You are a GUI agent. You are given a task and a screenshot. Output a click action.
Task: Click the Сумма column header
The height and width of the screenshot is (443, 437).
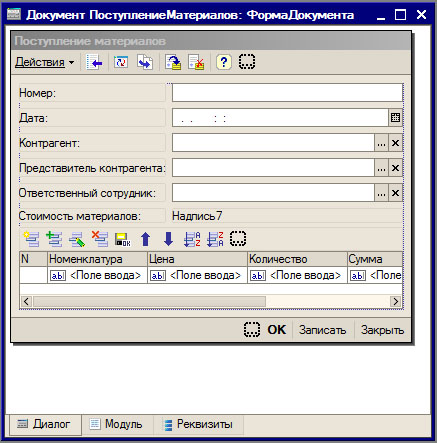[375, 259]
